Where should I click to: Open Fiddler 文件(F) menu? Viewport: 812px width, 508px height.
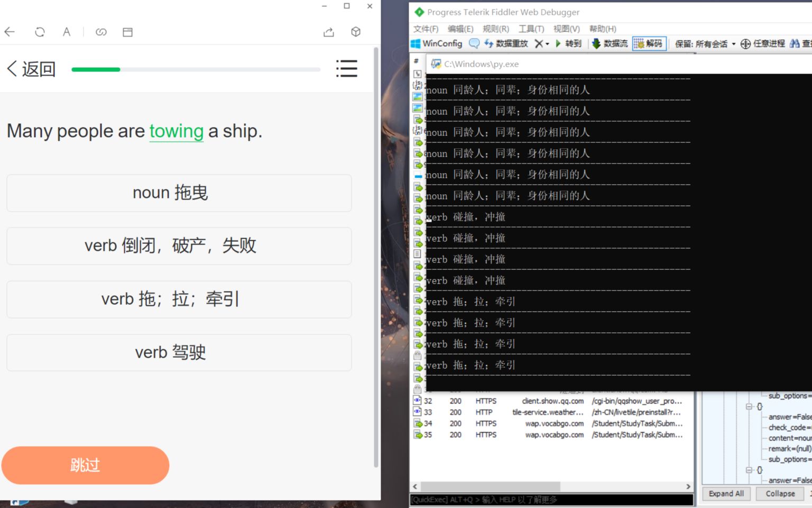pos(426,29)
